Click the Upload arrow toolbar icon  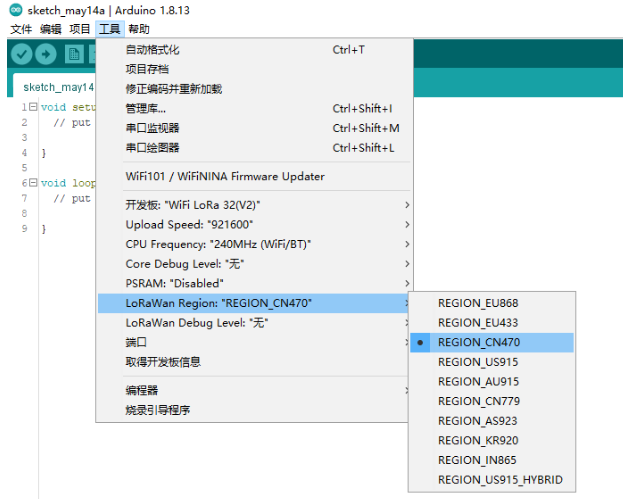[x=46, y=54]
